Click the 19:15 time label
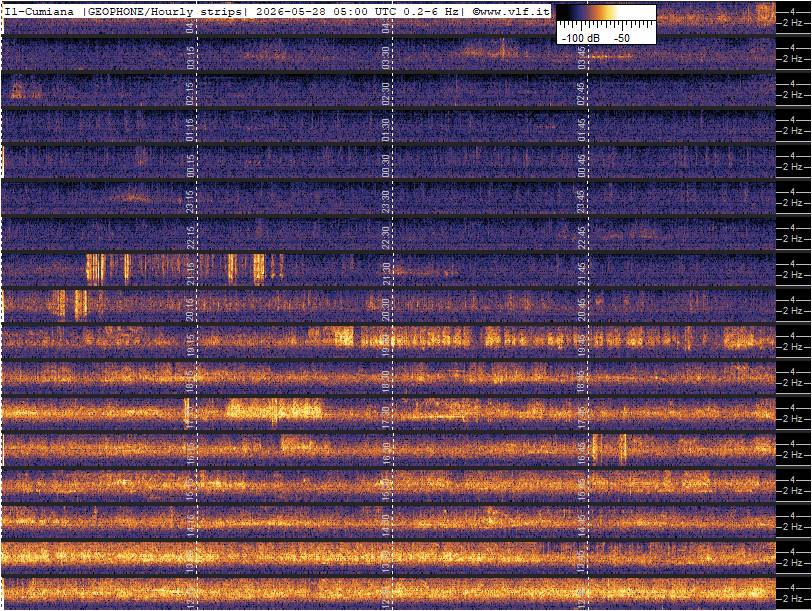Screen dimensions: 812x611 pyautogui.click(x=191, y=346)
